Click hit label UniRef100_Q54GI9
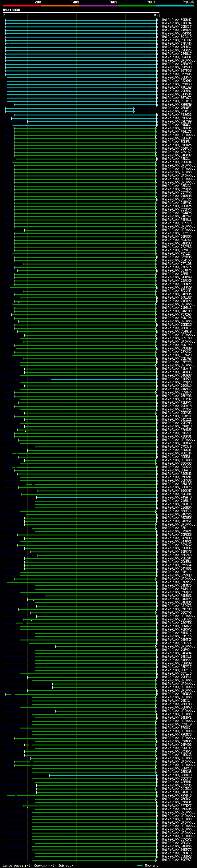Screen dimensions: 197x868 [x=176, y=332]
